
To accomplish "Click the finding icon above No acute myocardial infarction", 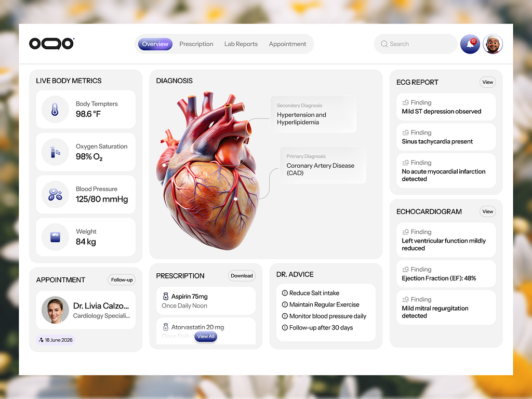I will pos(405,163).
